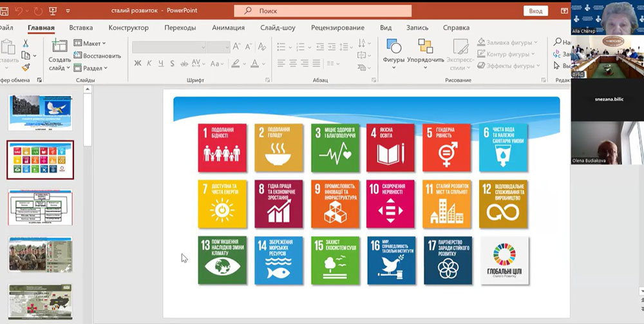Click the Replace icon in Editing group

click(x=557, y=54)
